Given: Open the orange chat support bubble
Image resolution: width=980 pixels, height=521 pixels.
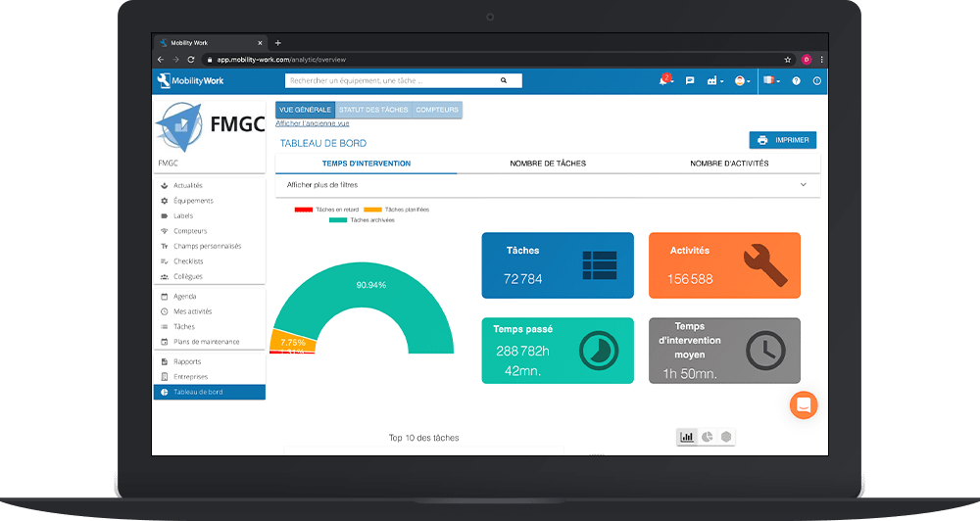Looking at the screenshot, I should [804, 405].
